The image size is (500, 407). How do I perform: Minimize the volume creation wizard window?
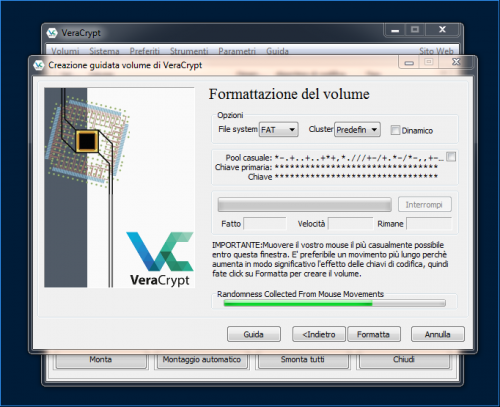409,62
